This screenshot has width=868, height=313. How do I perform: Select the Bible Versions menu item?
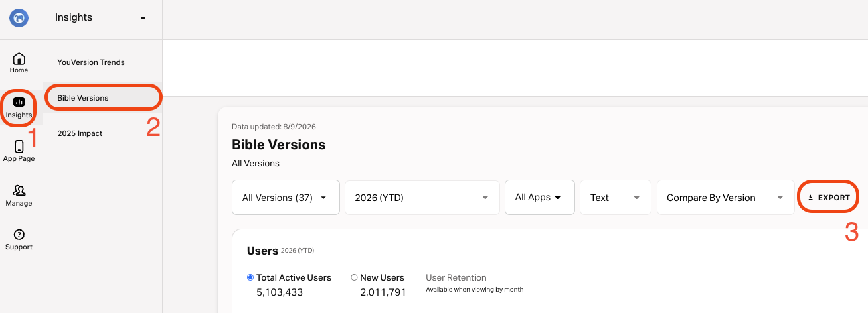tap(102, 98)
